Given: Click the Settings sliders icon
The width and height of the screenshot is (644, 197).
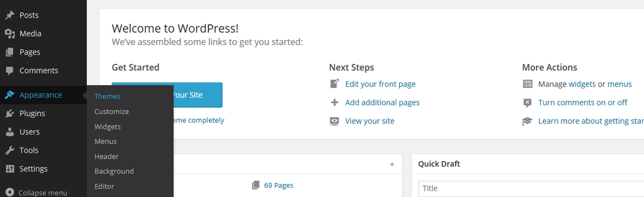Looking at the screenshot, I should click(10, 169).
